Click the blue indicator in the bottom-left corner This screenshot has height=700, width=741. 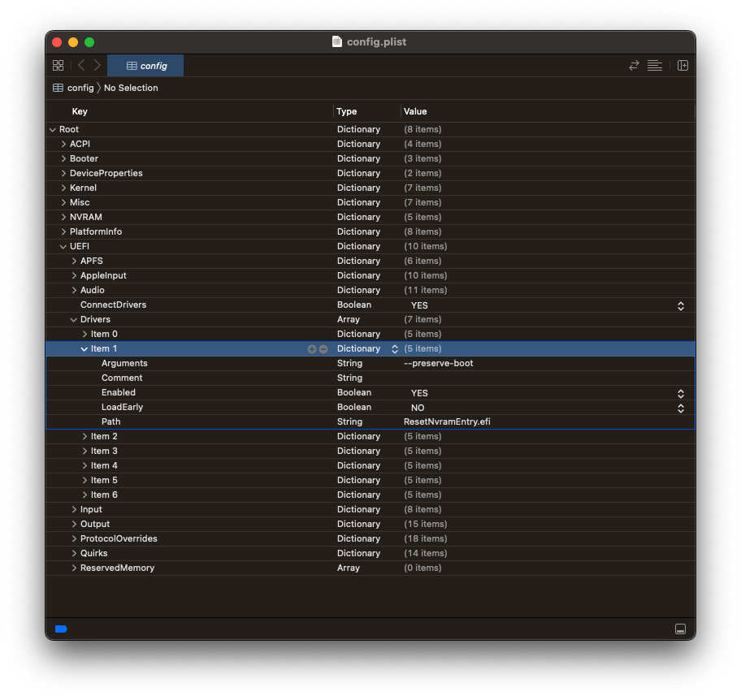(x=60, y=629)
